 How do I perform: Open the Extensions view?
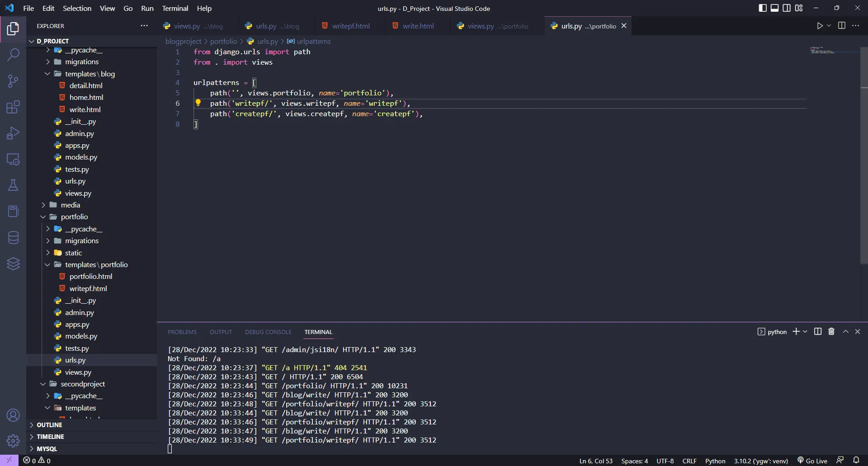tap(13, 107)
